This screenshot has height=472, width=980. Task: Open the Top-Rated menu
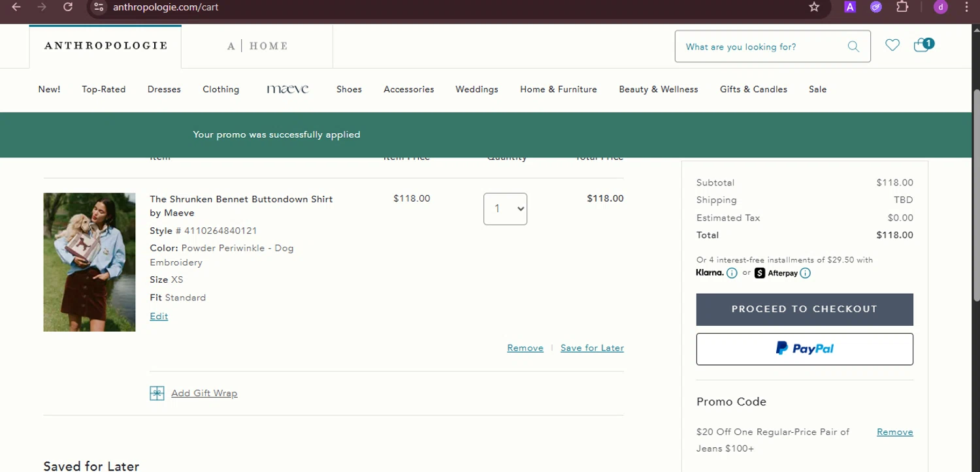104,89
